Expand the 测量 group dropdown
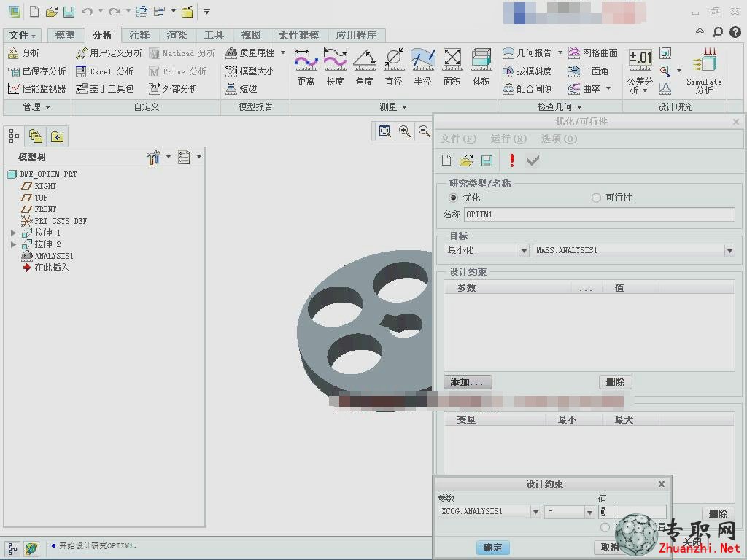Viewport: 747px width, 560px height. (393, 107)
